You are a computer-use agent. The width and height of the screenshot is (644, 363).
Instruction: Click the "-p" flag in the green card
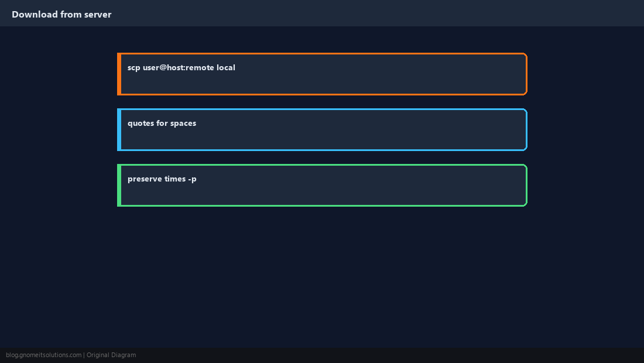[x=192, y=179]
